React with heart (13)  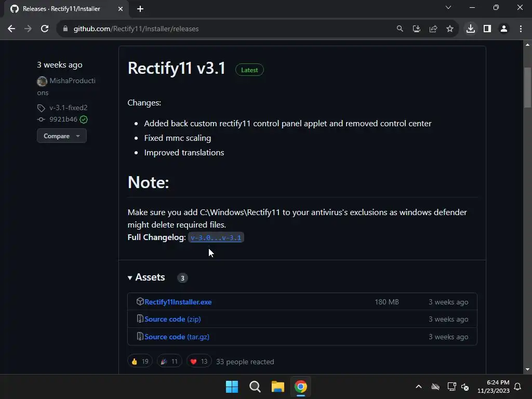click(x=199, y=362)
